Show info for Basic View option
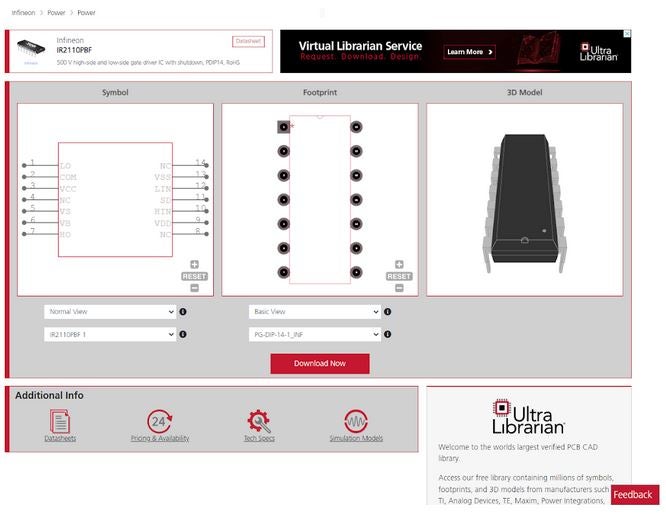Viewport: 666px width, 514px height. click(x=387, y=312)
